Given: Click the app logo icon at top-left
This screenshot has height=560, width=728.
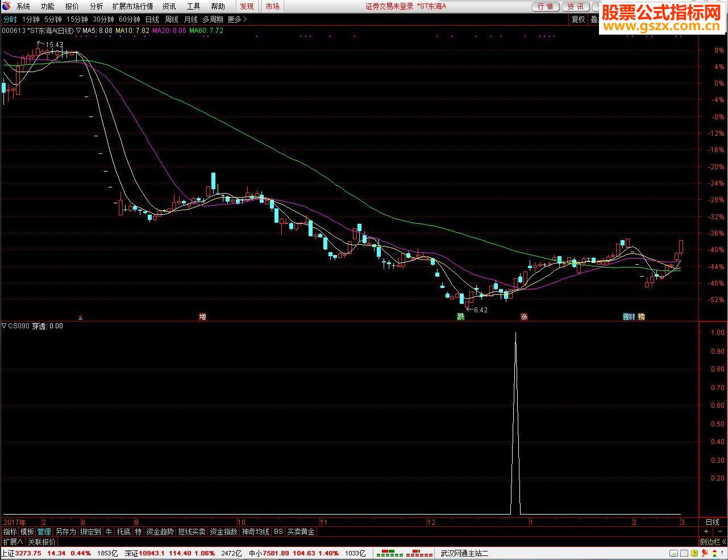Looking at the screenshot, I should point(6,6).
